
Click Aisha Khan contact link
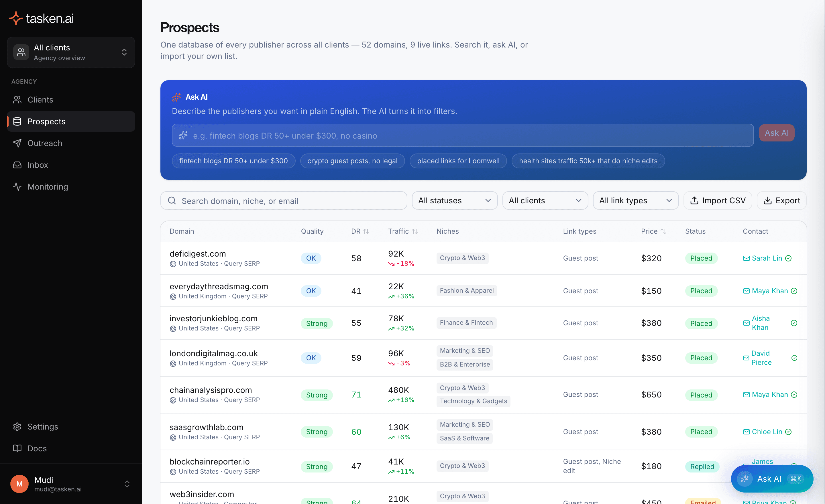[761, 323]
